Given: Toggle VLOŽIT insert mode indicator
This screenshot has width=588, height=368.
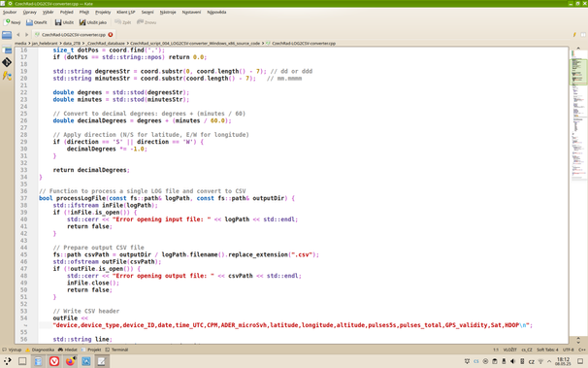Looking at the screenshot, I should click(x=509, y=350).
